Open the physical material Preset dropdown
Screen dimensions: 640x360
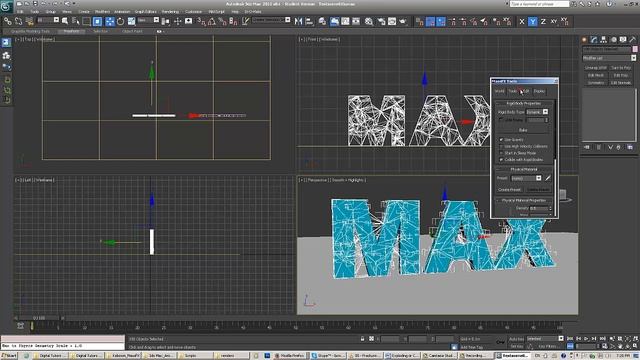tap(526, 178)
